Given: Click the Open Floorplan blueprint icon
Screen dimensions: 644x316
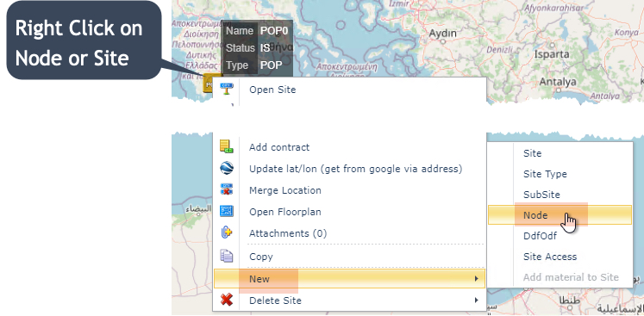Looking at the screenshot, I should [x=227, y=211].
